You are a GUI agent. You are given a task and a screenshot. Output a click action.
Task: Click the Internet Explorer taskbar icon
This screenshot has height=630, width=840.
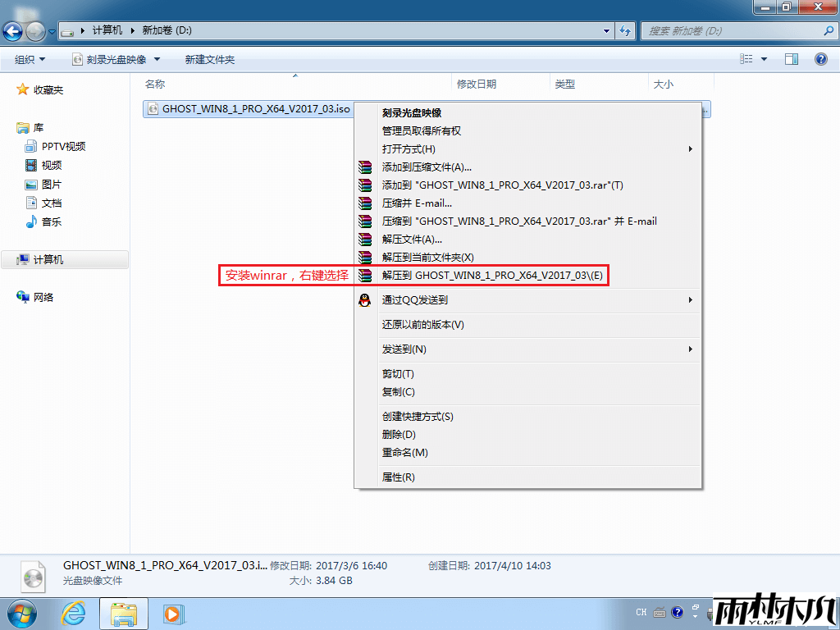pos(73,613)
